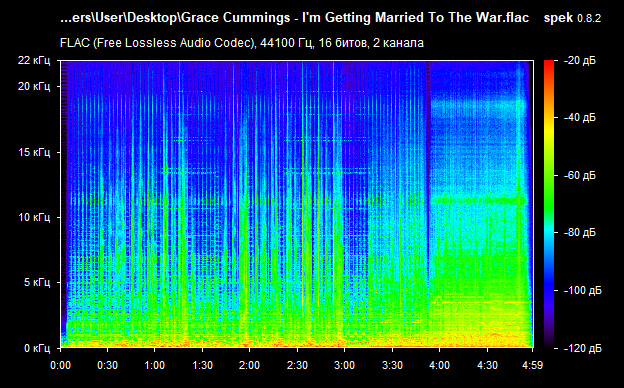Click the FLAC codec info line
The image size is (624, 388).
[242, 43]
